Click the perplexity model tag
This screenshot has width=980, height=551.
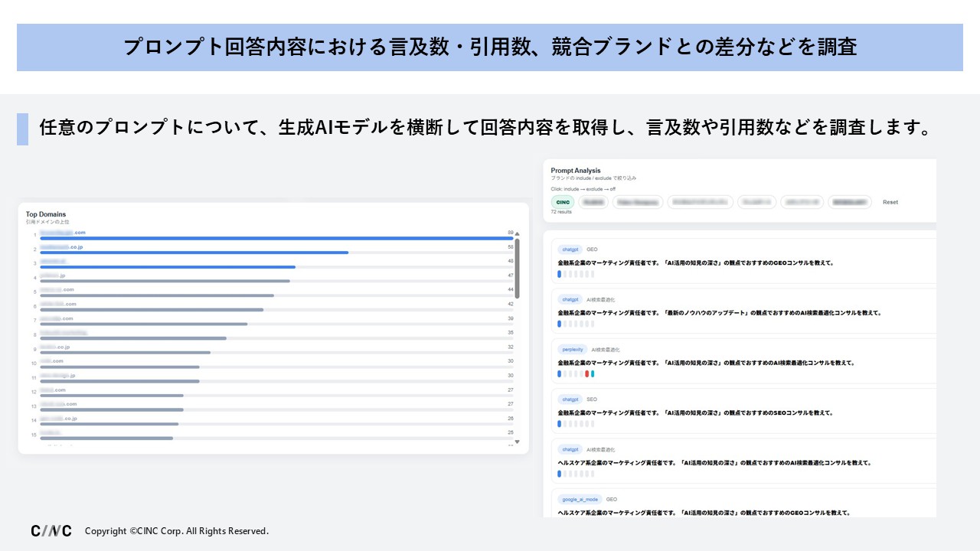pyautogui.click(x=572, y=350)
